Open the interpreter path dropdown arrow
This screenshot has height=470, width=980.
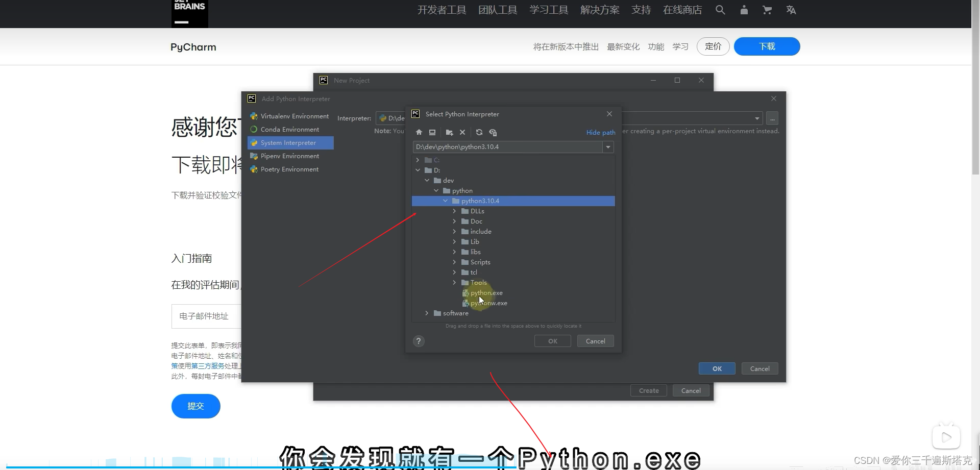608,147
